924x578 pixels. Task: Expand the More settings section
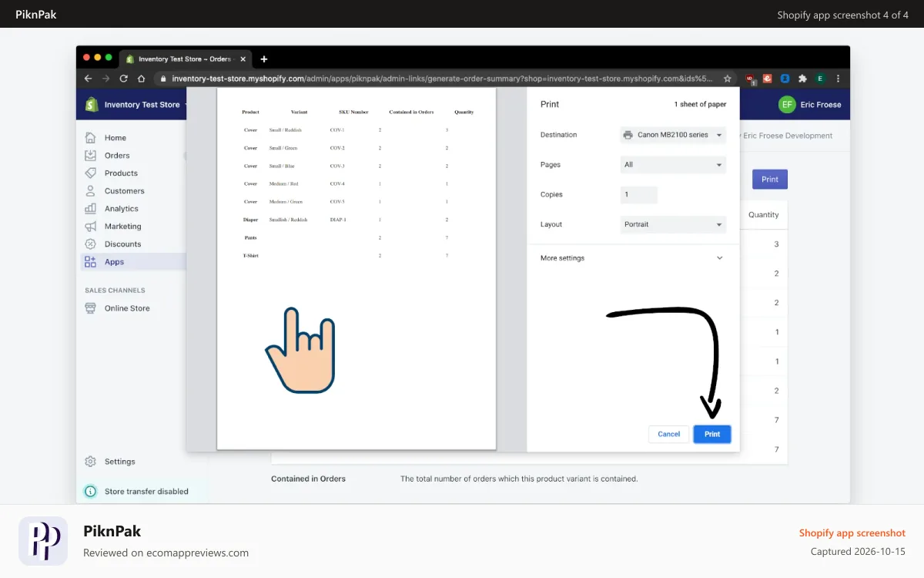point(632,258)
